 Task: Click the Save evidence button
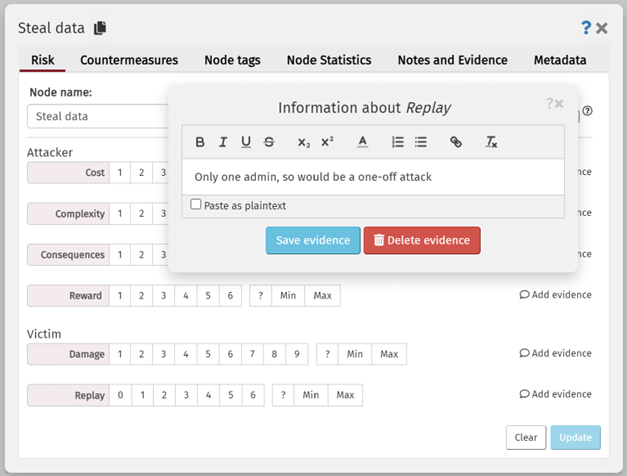click(x=312, y=240)
